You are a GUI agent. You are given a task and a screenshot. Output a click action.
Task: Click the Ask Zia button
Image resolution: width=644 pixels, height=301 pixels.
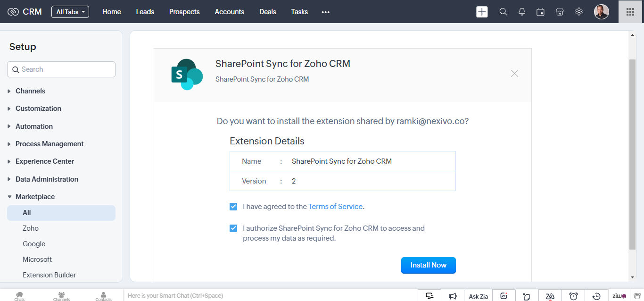478,296
